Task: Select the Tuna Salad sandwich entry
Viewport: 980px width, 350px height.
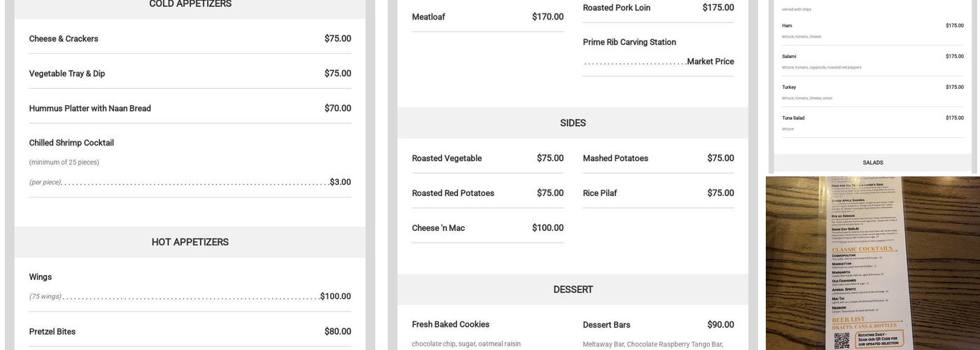Action: pos(793,118)
